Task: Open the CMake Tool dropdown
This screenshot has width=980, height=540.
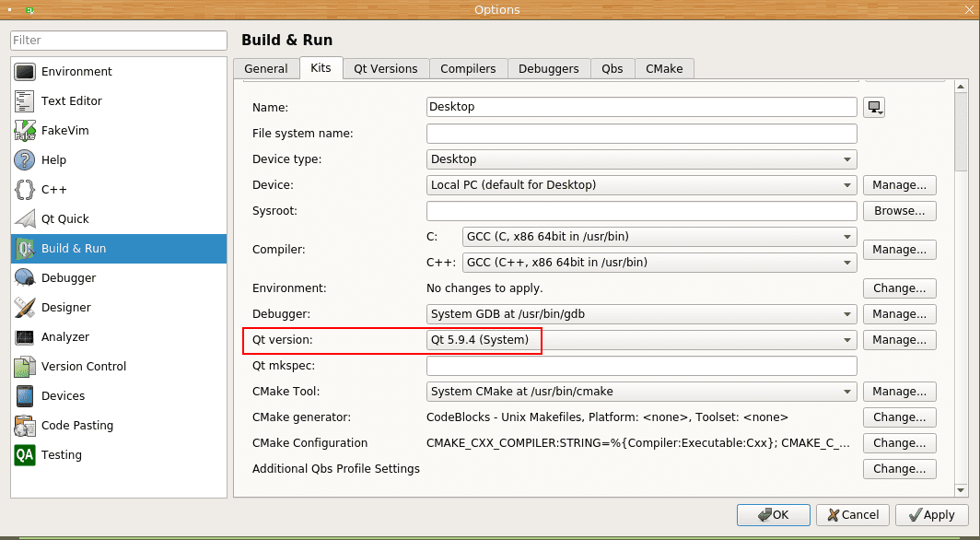Action: click(641, 392)
